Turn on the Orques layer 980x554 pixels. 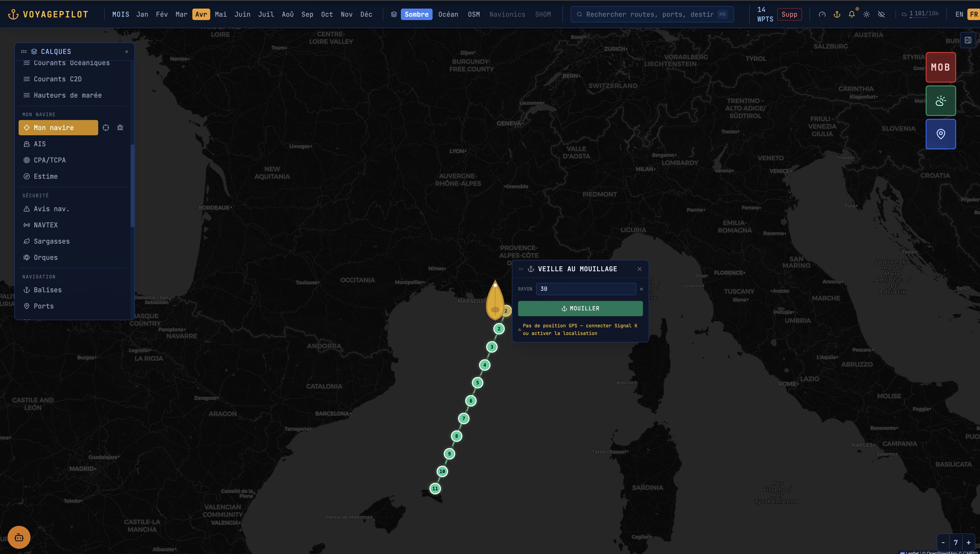46,258
